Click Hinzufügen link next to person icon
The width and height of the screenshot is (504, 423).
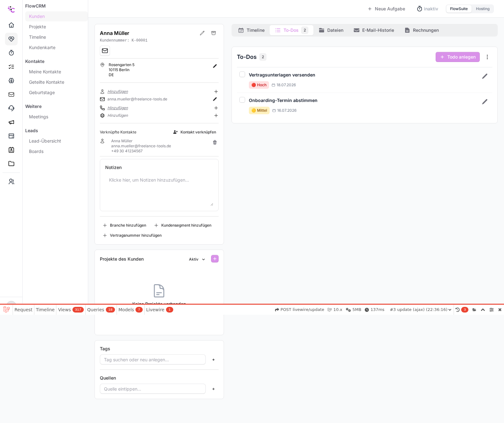[x=118, y=92]
